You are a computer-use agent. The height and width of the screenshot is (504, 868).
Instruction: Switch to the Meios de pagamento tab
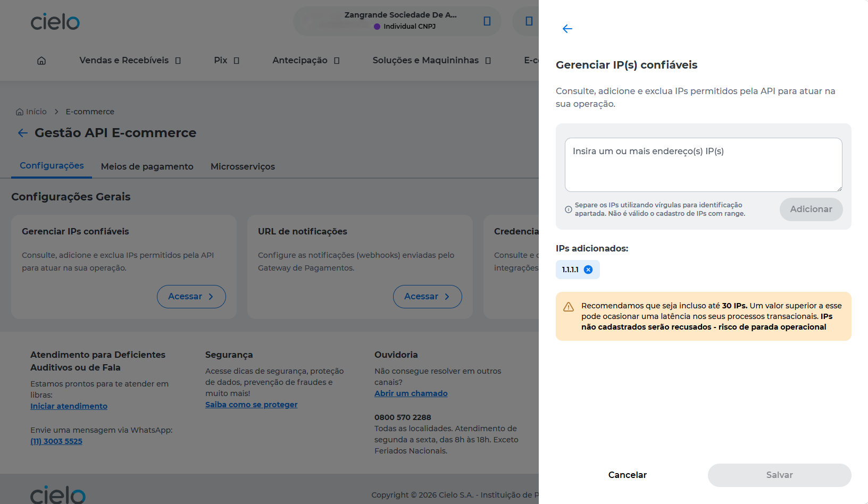[x=147, y=166]
